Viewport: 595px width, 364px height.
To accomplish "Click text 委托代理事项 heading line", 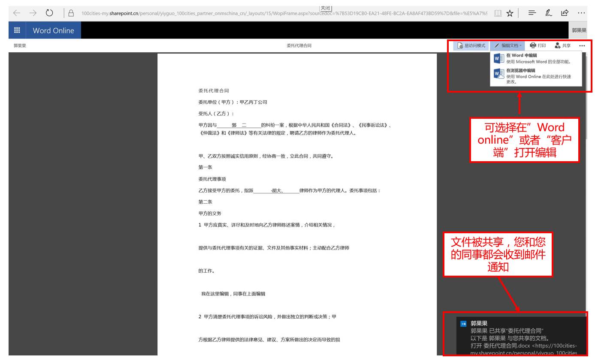I will click(x=212, y=179).
